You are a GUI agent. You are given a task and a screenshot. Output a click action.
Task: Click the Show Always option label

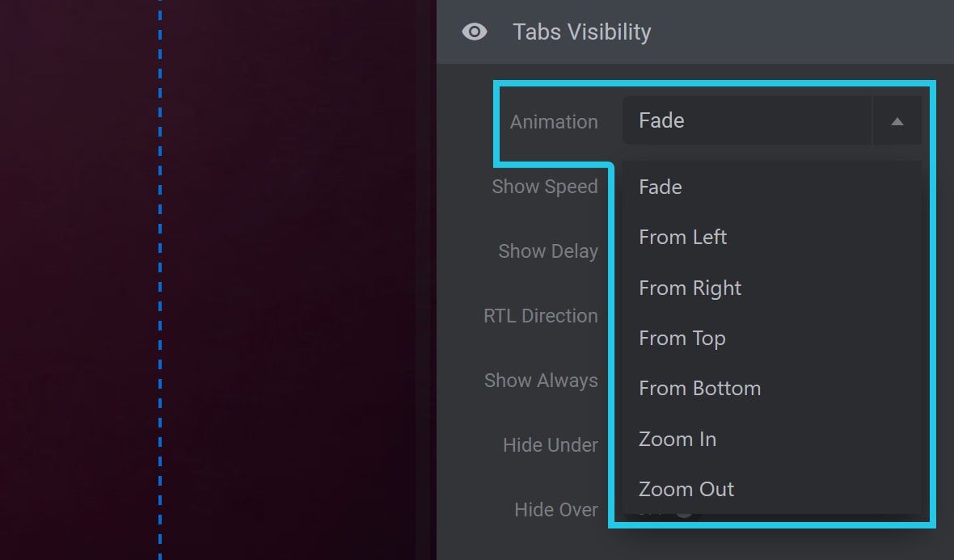pos(541,381)
